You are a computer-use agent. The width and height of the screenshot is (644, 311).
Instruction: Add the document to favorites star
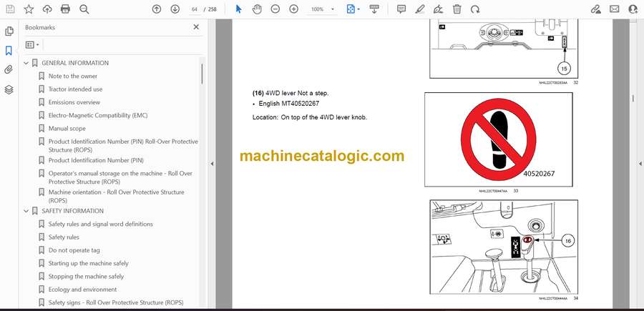point(29,9)
